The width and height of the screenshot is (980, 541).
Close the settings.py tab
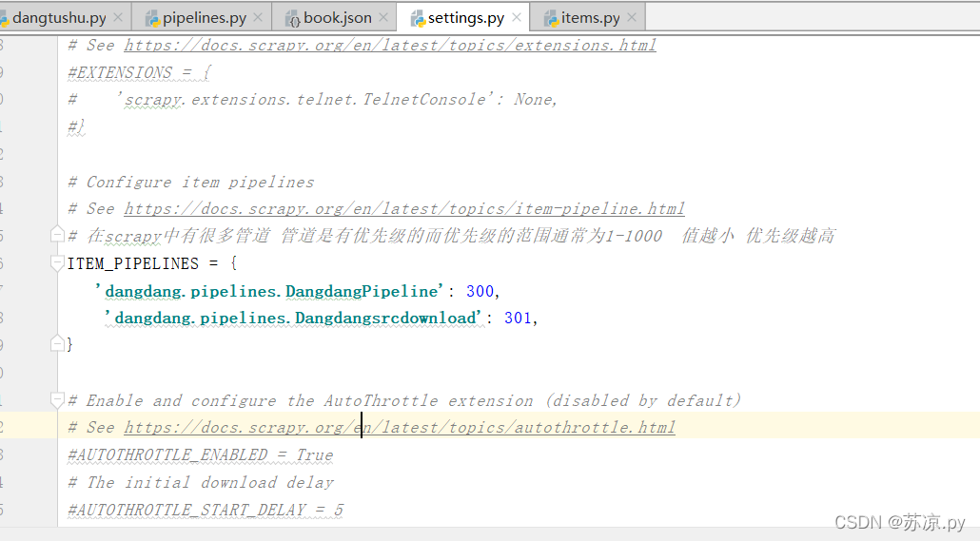(517, 17)
